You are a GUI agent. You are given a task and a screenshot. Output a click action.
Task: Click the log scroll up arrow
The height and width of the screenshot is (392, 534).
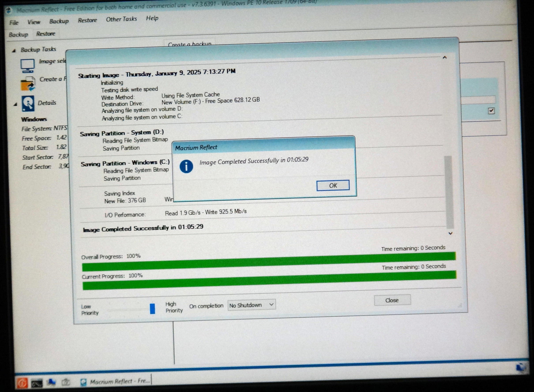445,57
